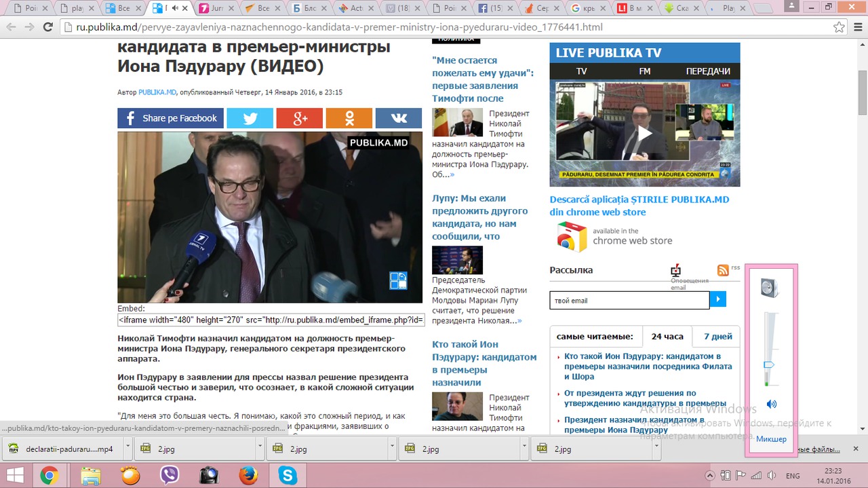Switch to the 'Бло' browser tab

click(x=308, y=9)
